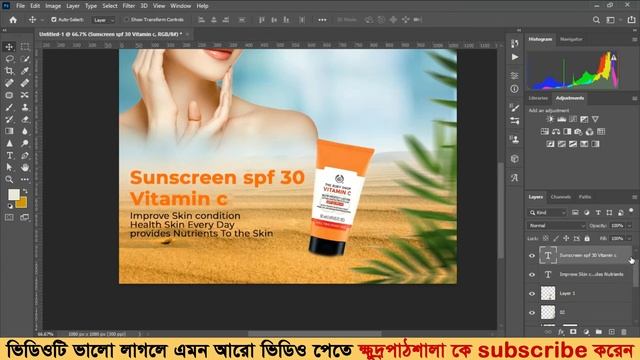640x360 pixels.
Task: Select the Brush tool
Action: coord(9,107)
